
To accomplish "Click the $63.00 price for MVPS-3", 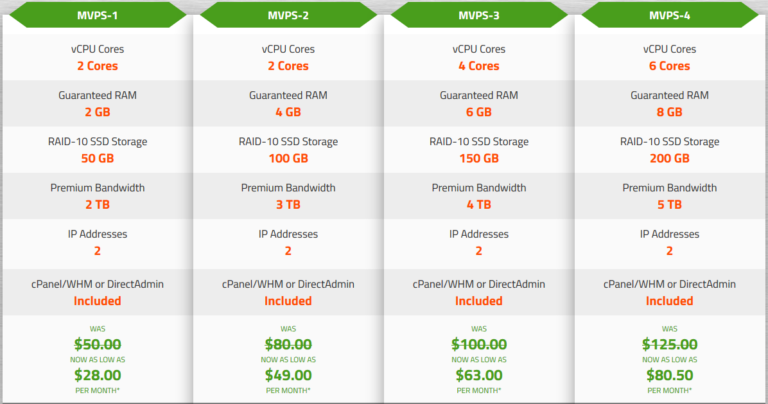I will tap(479, 375).
